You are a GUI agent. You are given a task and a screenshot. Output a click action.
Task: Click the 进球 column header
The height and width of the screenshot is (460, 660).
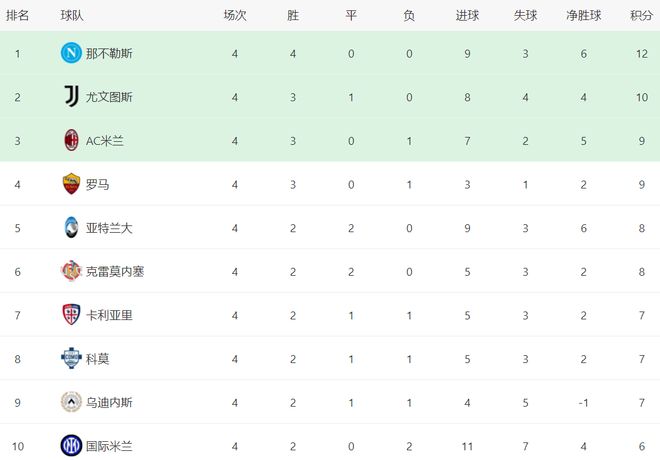click(x=467, y=15)
